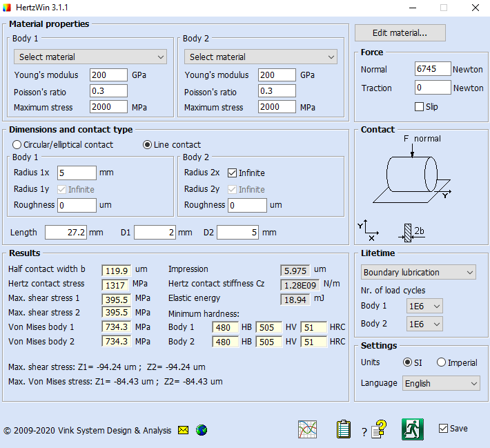Uncheck Body 2 Radius 2x Infinite
The image size is (490, 448).
[x=233, y=173]
